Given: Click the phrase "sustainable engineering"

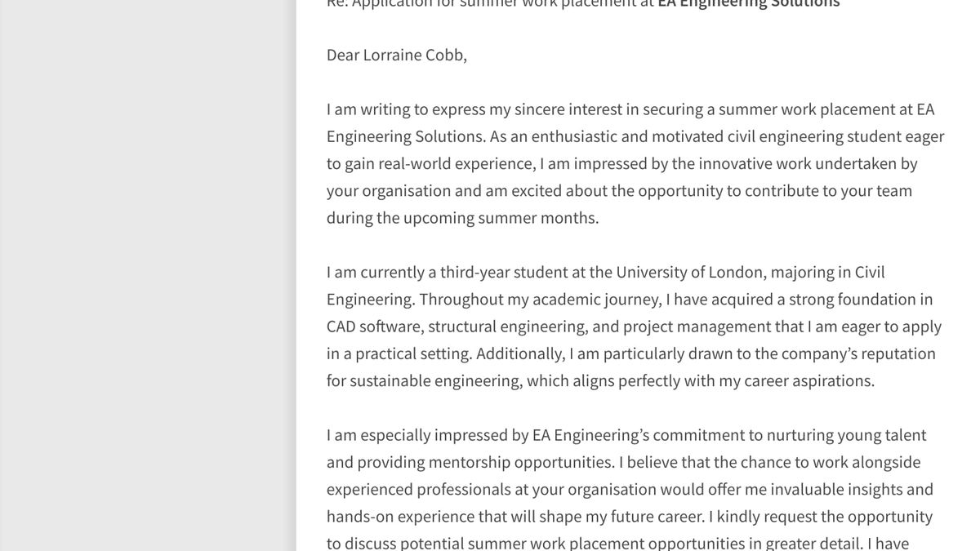Looking at the screenshot, I should 436,380.
